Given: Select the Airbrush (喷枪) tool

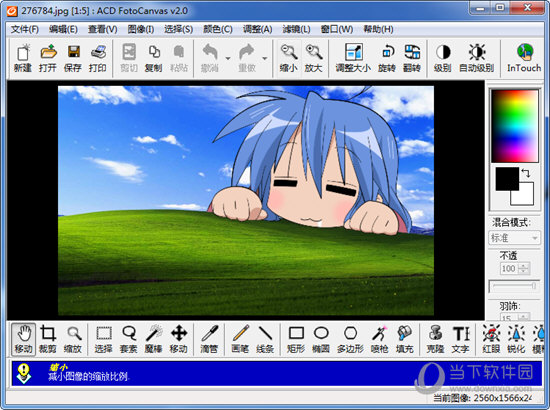Looking at the screenshot, I should tap(380, 339).
